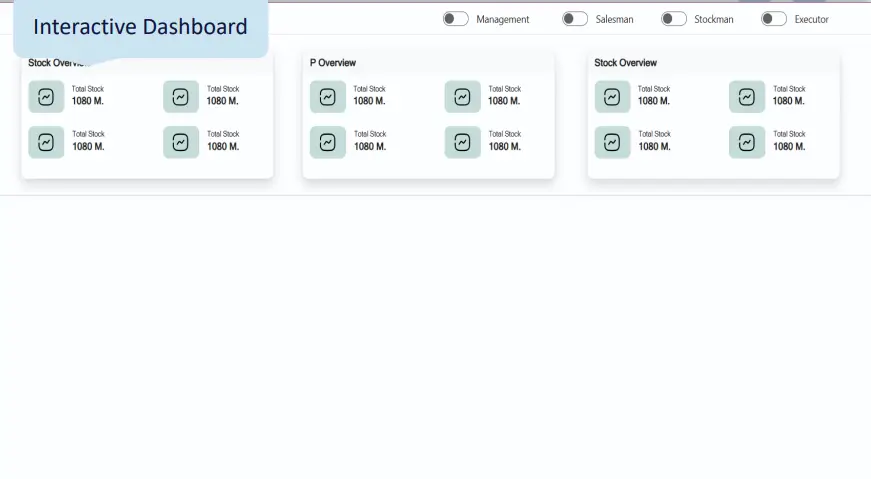Enable the Management toggle switch

(x=456, y=19)
